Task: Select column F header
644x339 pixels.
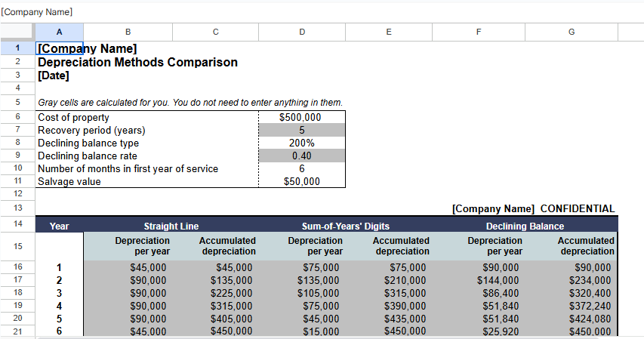Action: click(479, 31)
